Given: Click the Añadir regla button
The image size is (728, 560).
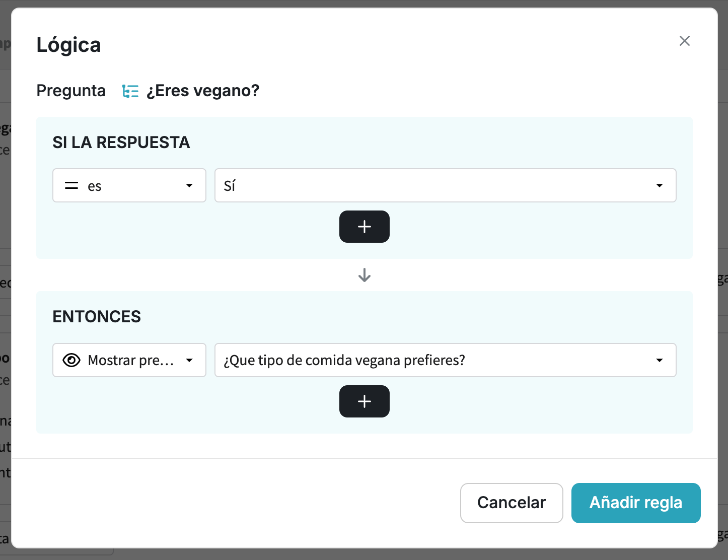Looking at the screenshot, I should 635,503.
